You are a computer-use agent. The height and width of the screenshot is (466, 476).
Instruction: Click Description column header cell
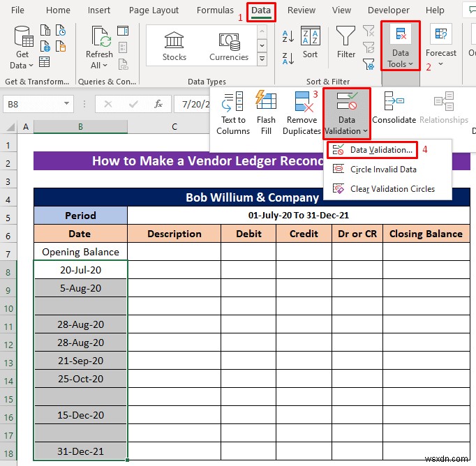pos(174,234)
